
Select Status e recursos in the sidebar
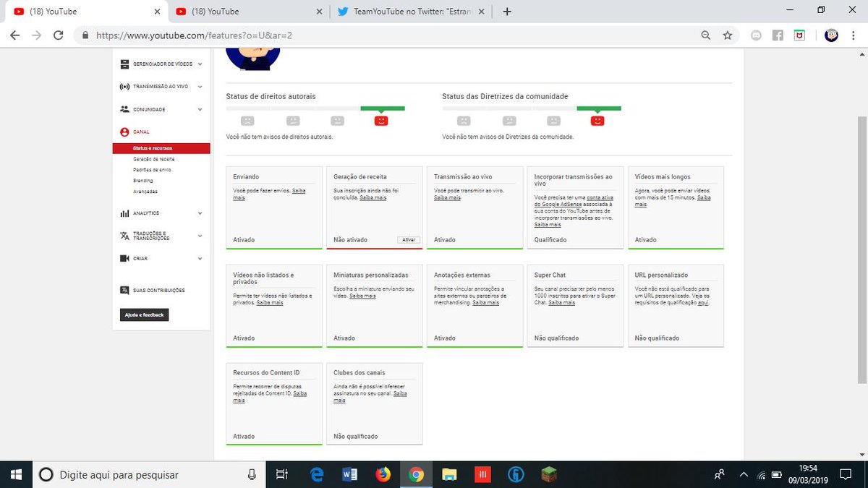(161, 148)
